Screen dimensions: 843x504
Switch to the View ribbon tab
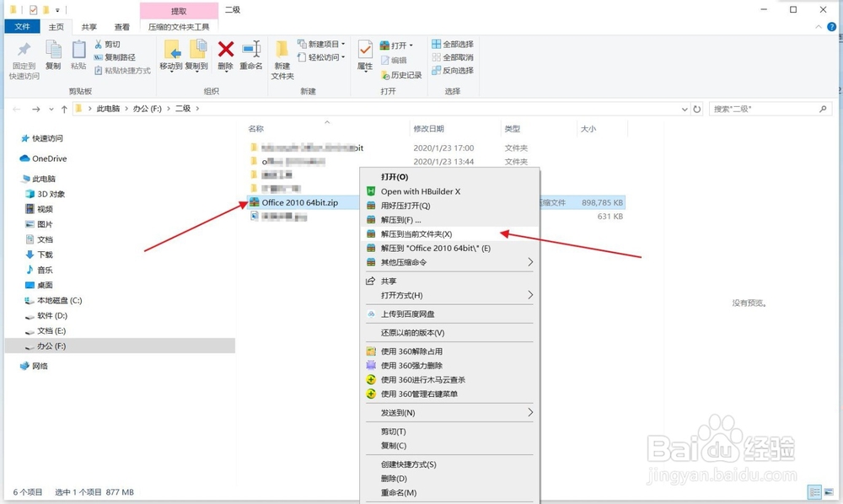click(x=122, y=27)
